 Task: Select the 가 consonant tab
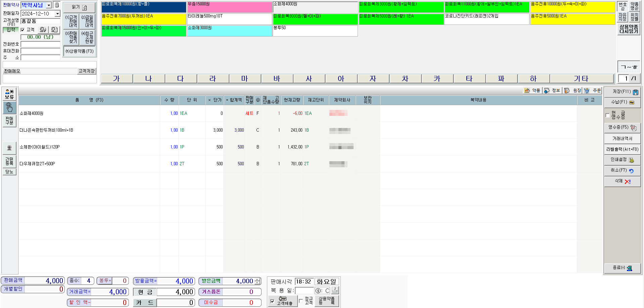(x=117, y=79)
